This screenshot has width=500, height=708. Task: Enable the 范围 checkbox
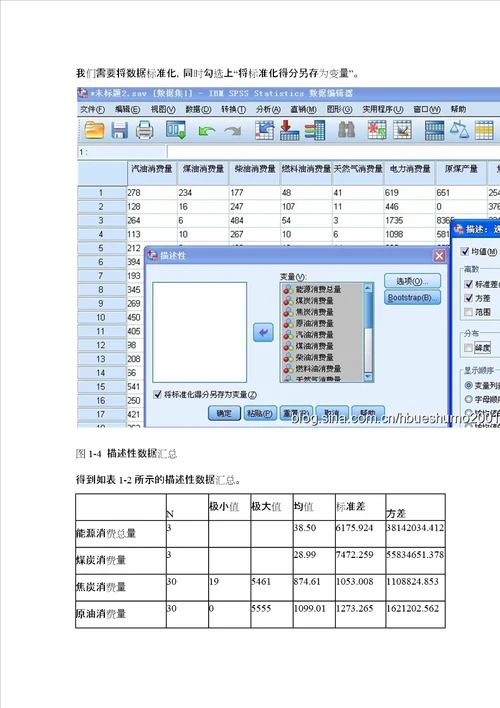(x=469, y=312)
